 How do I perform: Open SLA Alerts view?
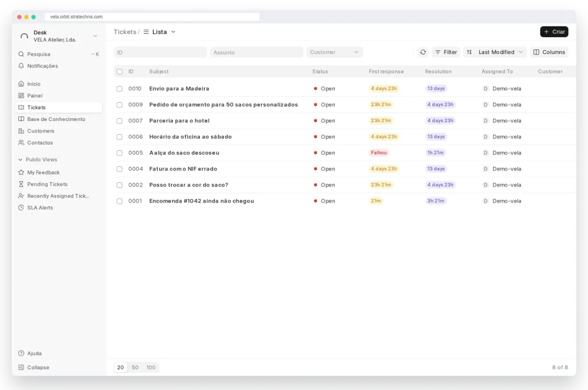pos(59,208)
